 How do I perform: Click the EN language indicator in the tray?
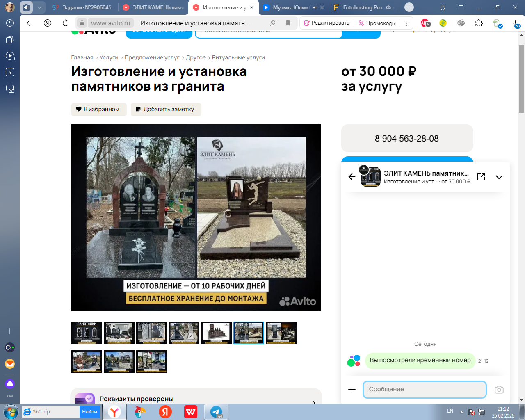tap(450, 411)
